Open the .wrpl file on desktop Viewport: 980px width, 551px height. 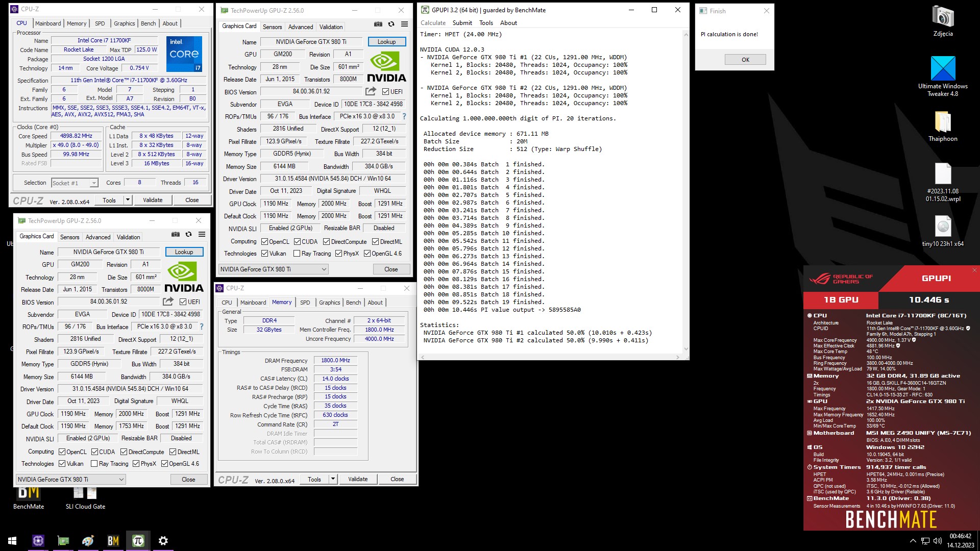943,183
